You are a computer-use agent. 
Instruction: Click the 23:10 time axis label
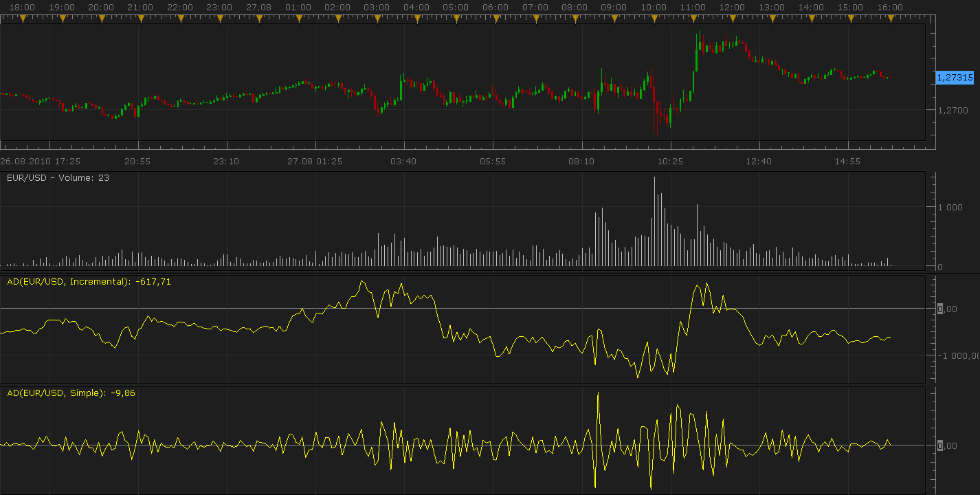(226, 162)
